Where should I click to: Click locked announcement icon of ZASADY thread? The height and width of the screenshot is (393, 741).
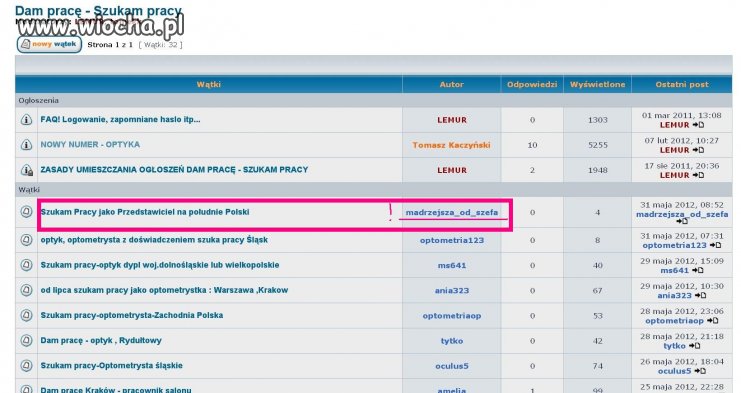pyautogui.click(x=27, y=170)
